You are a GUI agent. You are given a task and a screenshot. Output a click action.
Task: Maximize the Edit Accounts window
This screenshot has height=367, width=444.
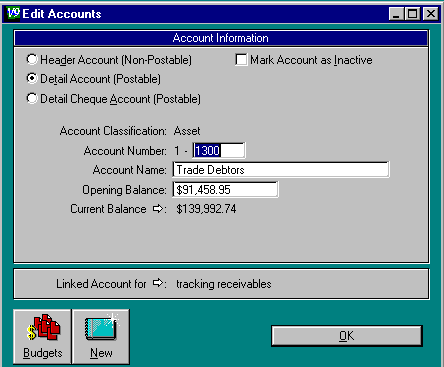[x=412, y=14]
